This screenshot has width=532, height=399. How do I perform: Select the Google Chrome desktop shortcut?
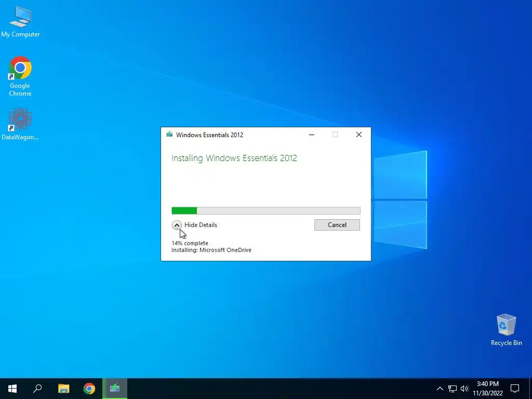click(20, 76)
